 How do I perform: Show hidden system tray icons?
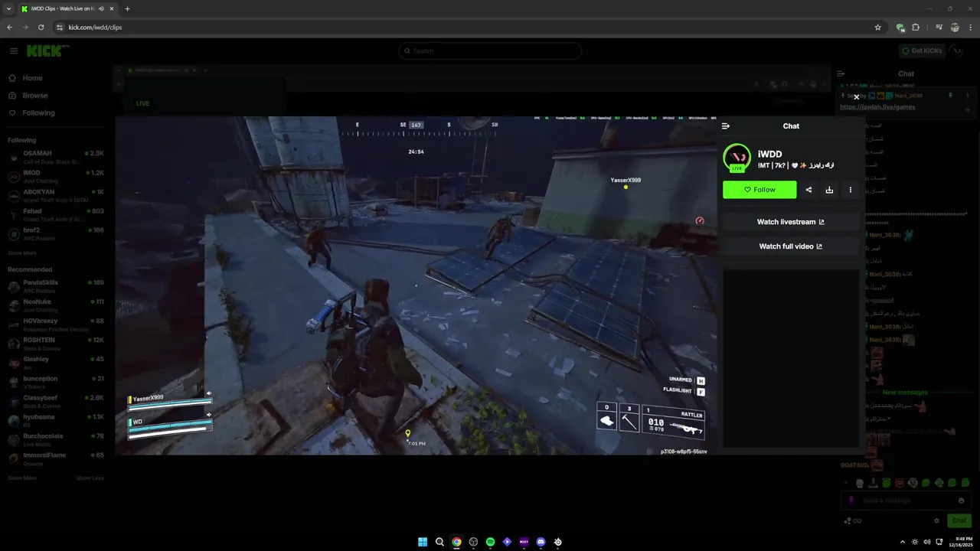pyautogui.click(x=902, y=542)
